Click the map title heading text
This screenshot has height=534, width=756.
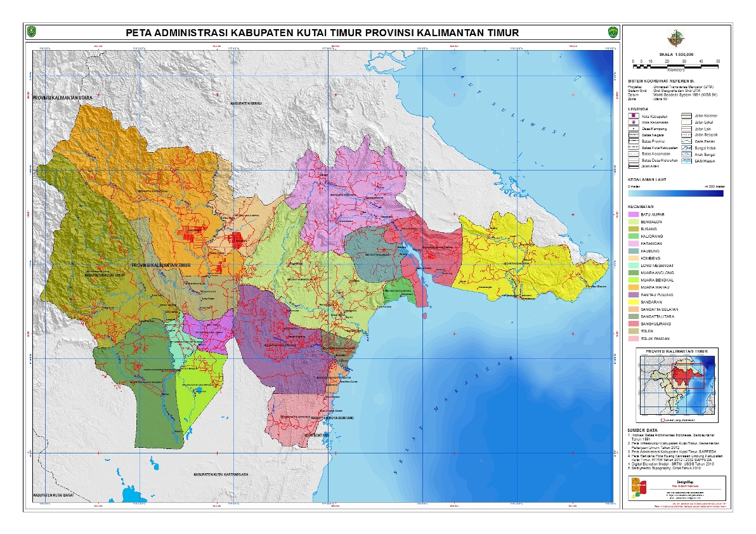(322, 32)
